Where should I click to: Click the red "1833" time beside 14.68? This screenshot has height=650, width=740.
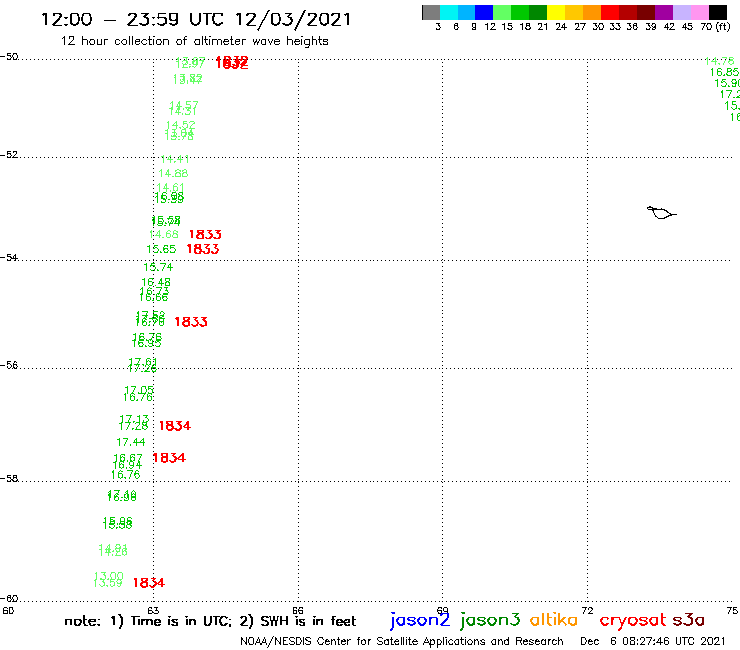pyautogui.click(x=205, y=235)
